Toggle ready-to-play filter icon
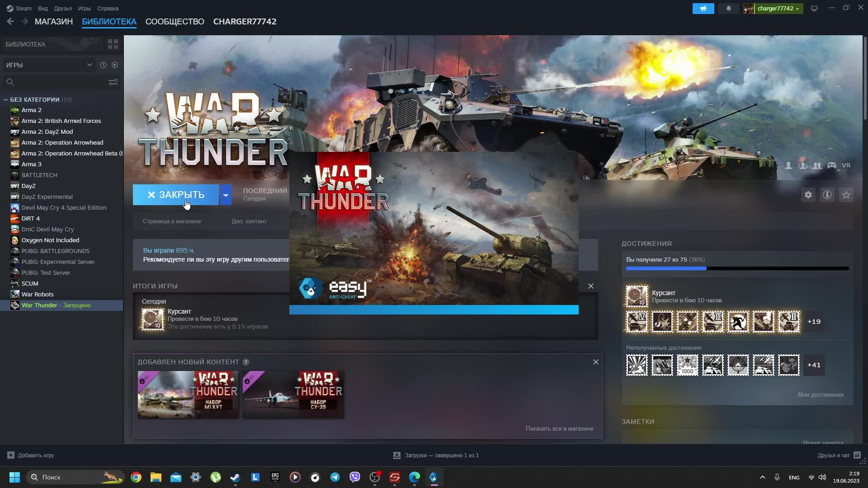The width and height of the screenshot is (868, 488). pos(115,65)
